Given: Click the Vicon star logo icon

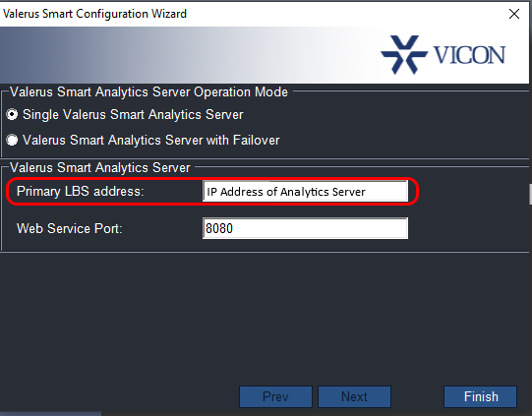Looking at the screenshot, I should point(404,55).
